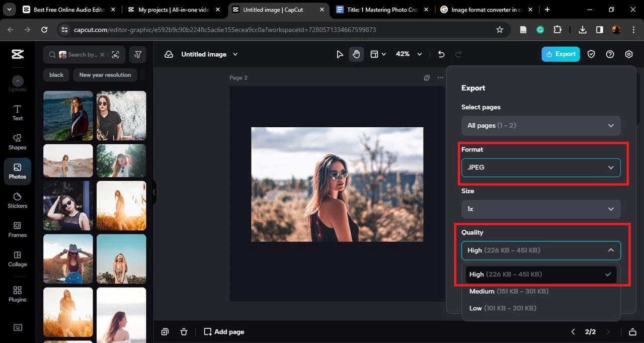644x343 pixels.
Task: Open the All pages selection dropdown
Action: click(x=541, y=125)
